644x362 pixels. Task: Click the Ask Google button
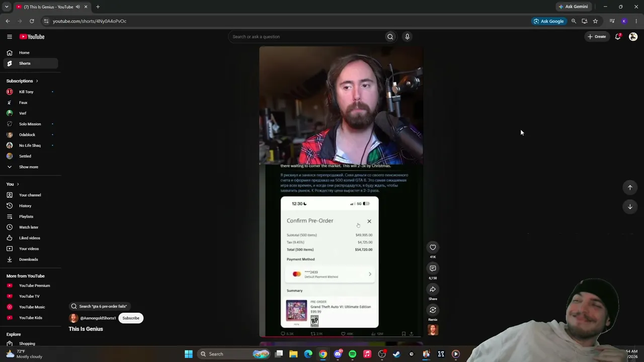click(548, 21)
